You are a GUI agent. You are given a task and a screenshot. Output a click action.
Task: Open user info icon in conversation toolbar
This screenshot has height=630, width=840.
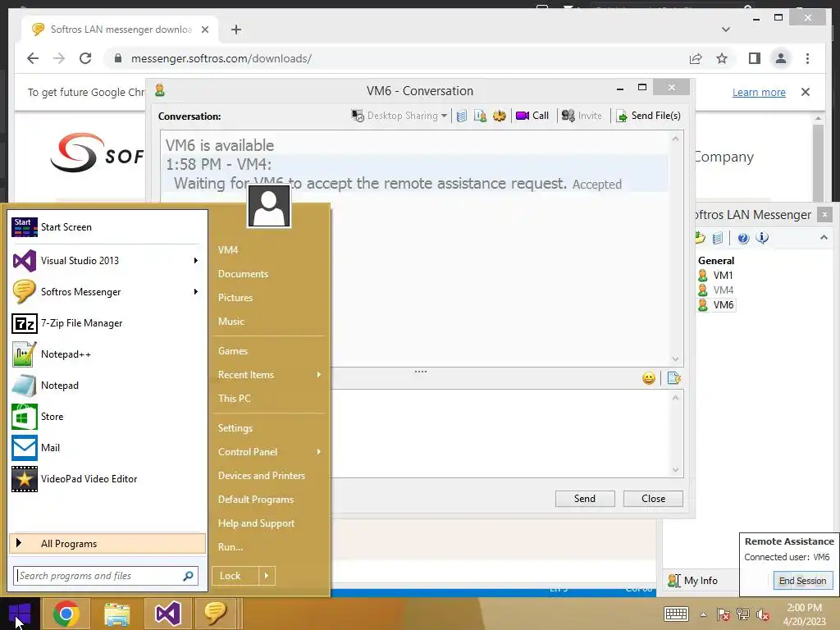pyautogui.click(x=480, y=116)
